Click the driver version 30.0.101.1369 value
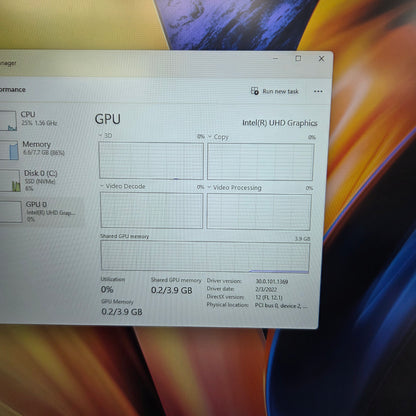The width and height of the screenshot is (416, 416). pyautogui.click(x=272, y=281)
